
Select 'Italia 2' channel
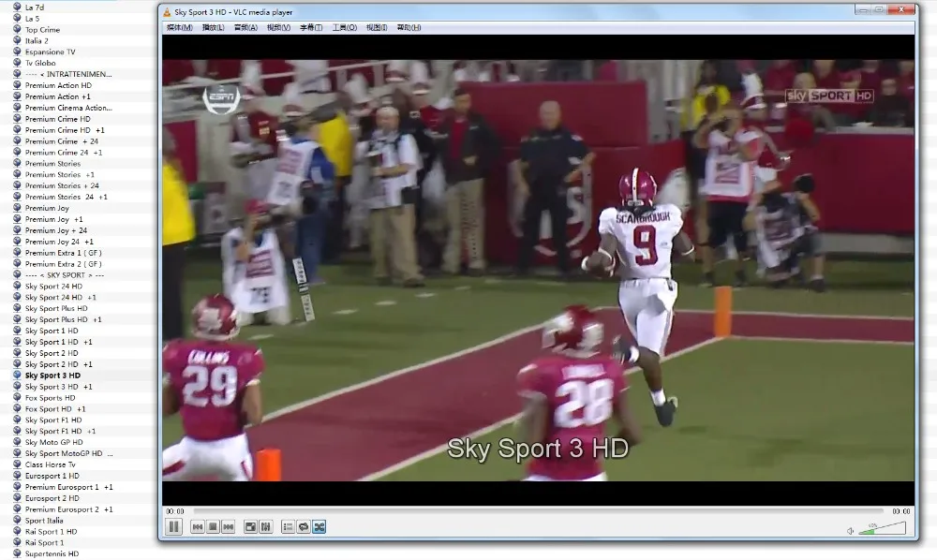pos(37,40)
